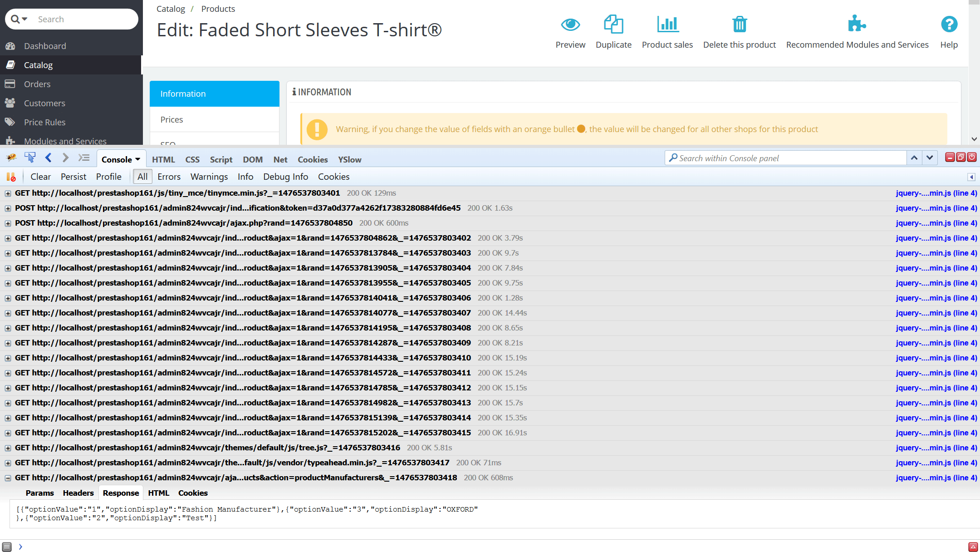
Task: Switch to the DOM panel
Action: (x=253, y=159)
